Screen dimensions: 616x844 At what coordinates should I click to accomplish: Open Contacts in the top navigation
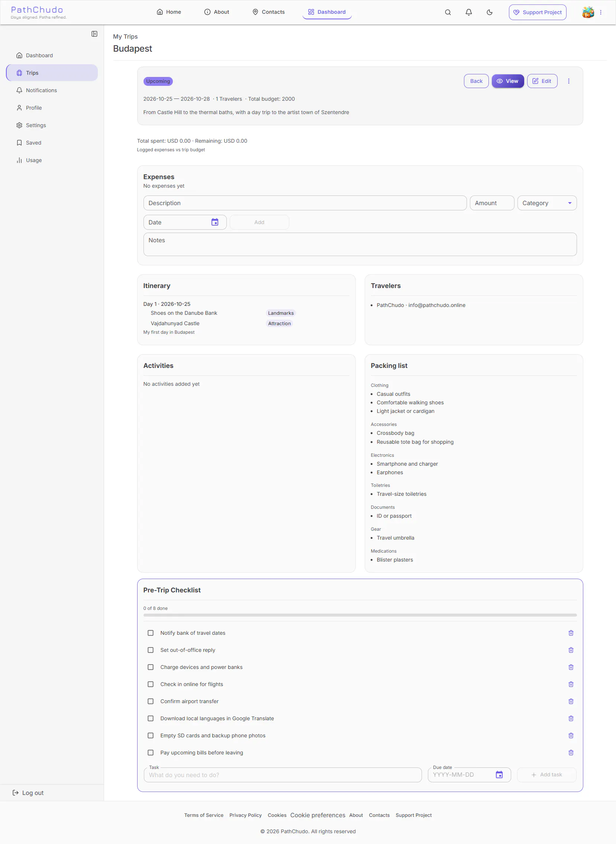[x=268, y=12]
